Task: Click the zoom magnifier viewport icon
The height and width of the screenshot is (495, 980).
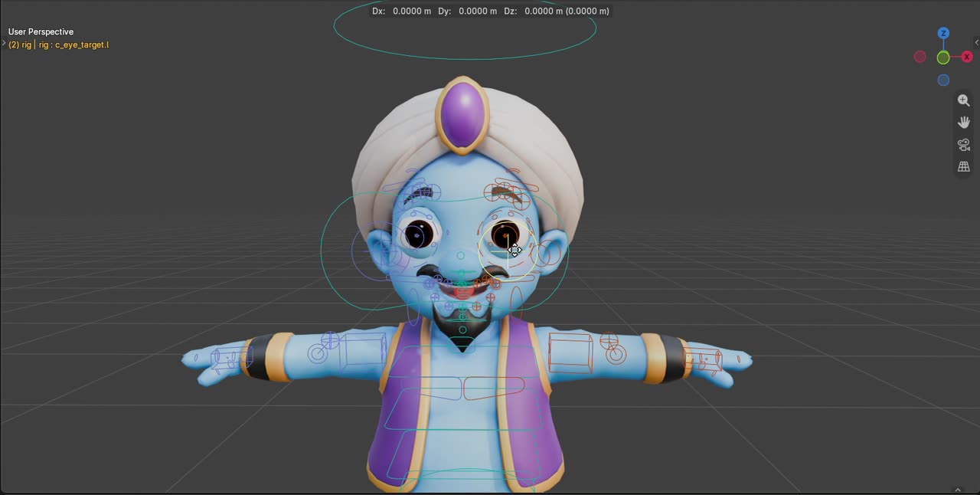Action: coord(963,100)
